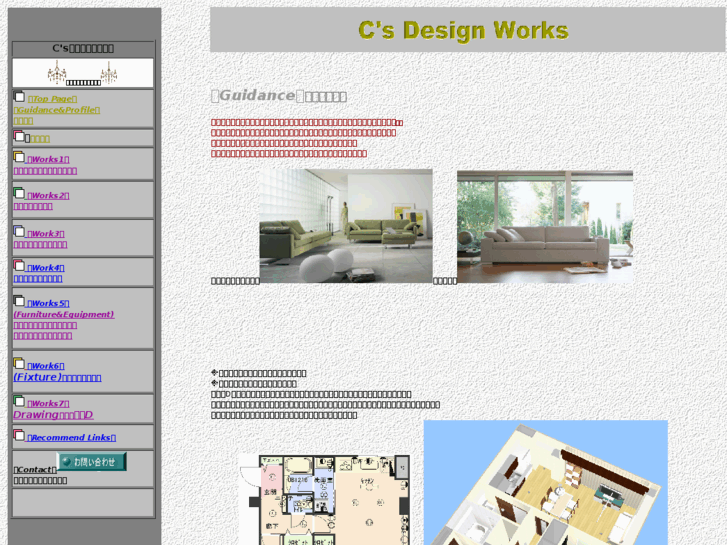Screen dimensions: 727x545
Task: Click the pink page icon beside Recommend Links
Action: click(x=19, y=435)
